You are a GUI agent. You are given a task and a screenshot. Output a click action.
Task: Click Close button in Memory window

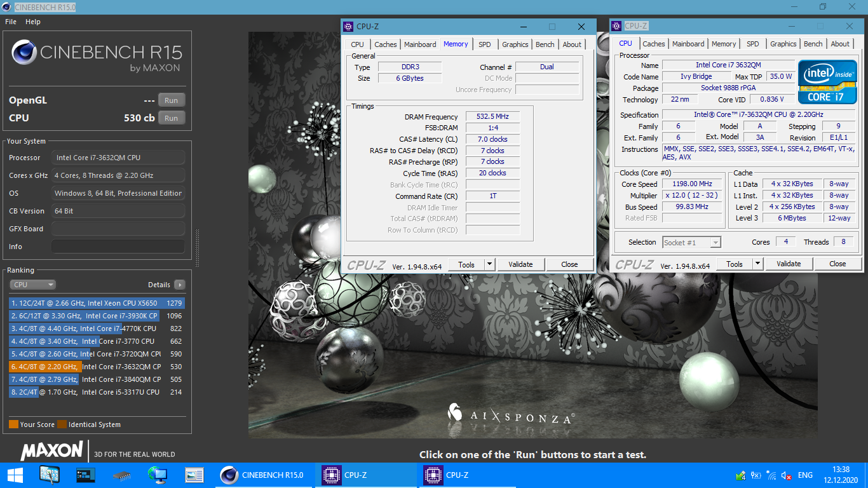pos(569,264)
